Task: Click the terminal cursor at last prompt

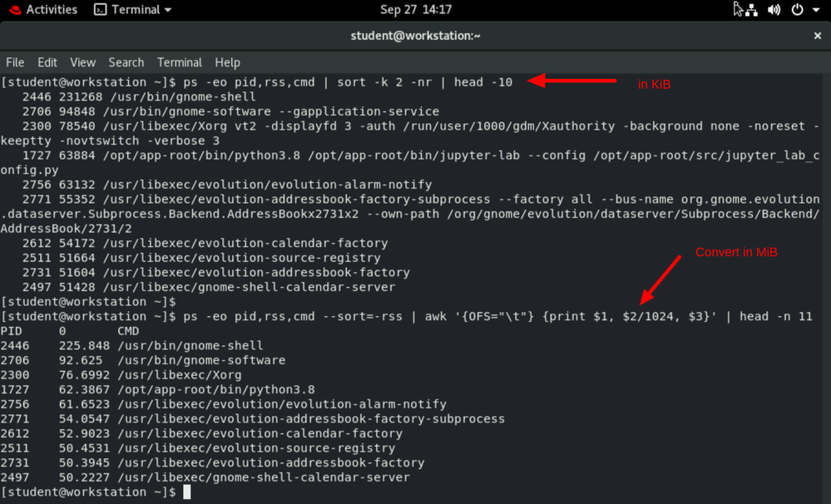Action: point(187,492)
